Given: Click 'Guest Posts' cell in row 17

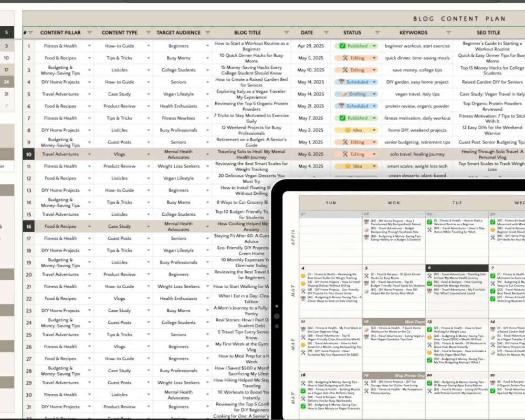Looking at the screenshot, I should (119, 238).
